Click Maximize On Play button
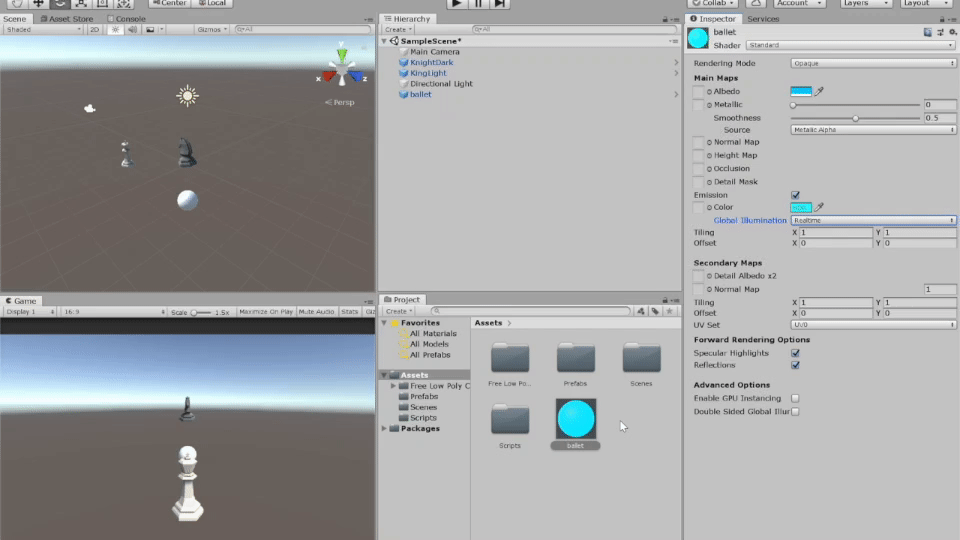Image resolution: width=960 pixels, height=540 pixels. [x=266, y=312]
